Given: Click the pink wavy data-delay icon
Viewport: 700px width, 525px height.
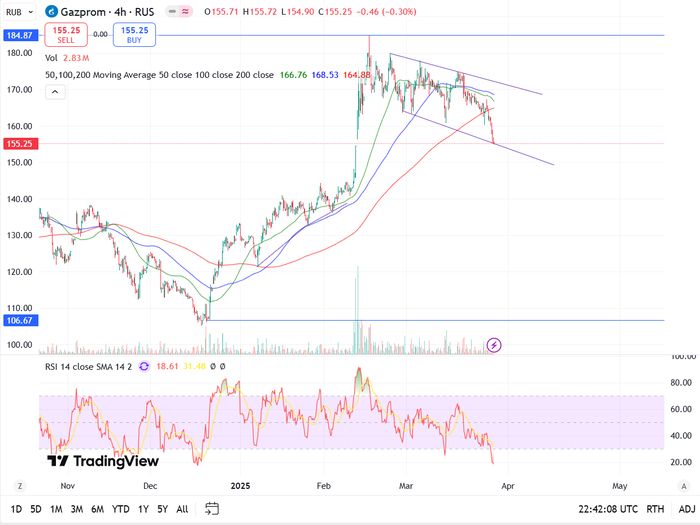Looking at the screenshot, I should tap(185, 12).
